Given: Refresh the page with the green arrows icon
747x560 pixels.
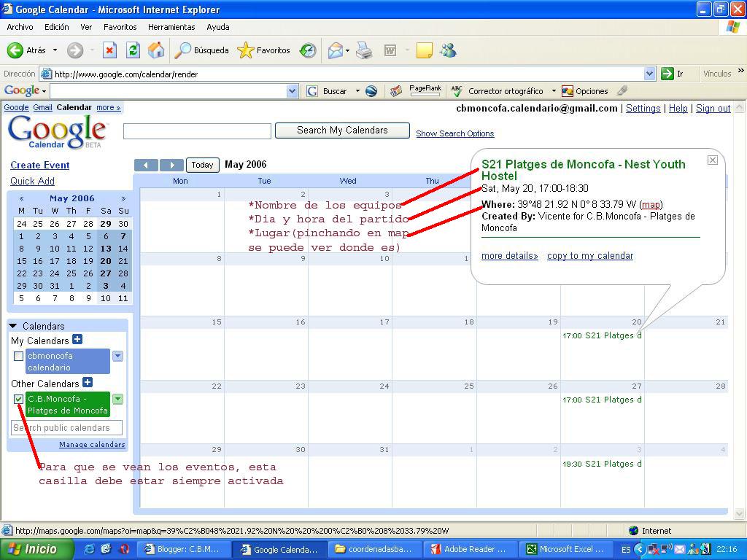Looking at the screenshot, I should click(133, 50).
